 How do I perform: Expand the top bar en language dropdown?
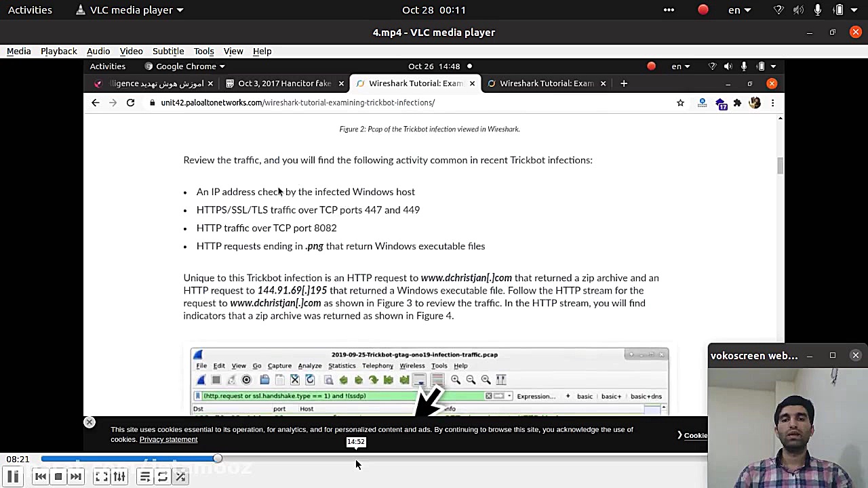pyautogui.click(x=740, y=9)
